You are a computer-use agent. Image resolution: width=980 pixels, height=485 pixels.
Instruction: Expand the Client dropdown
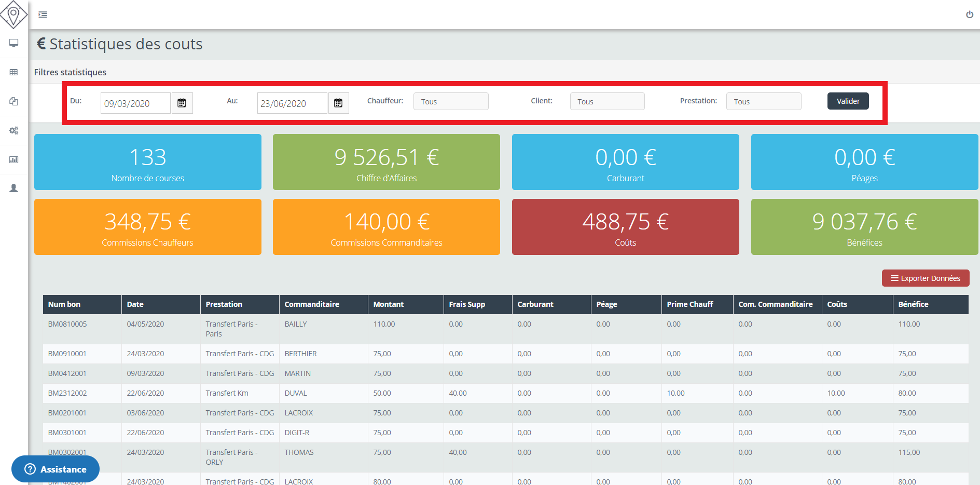coord(607,102)
